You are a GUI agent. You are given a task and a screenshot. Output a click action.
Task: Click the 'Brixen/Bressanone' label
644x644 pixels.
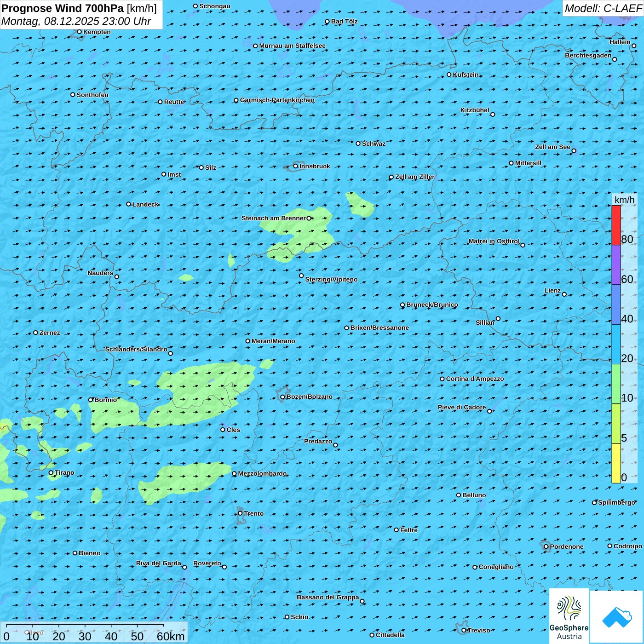[x=379, y=328]
